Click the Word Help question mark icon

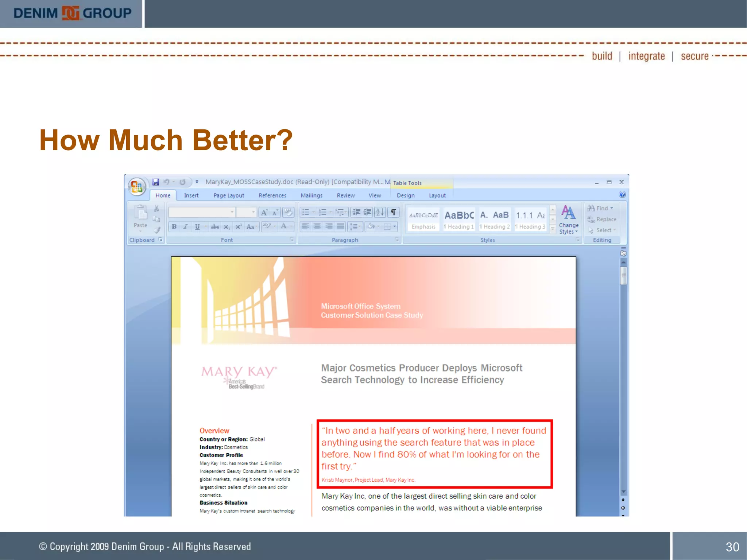tap(622, 195)
